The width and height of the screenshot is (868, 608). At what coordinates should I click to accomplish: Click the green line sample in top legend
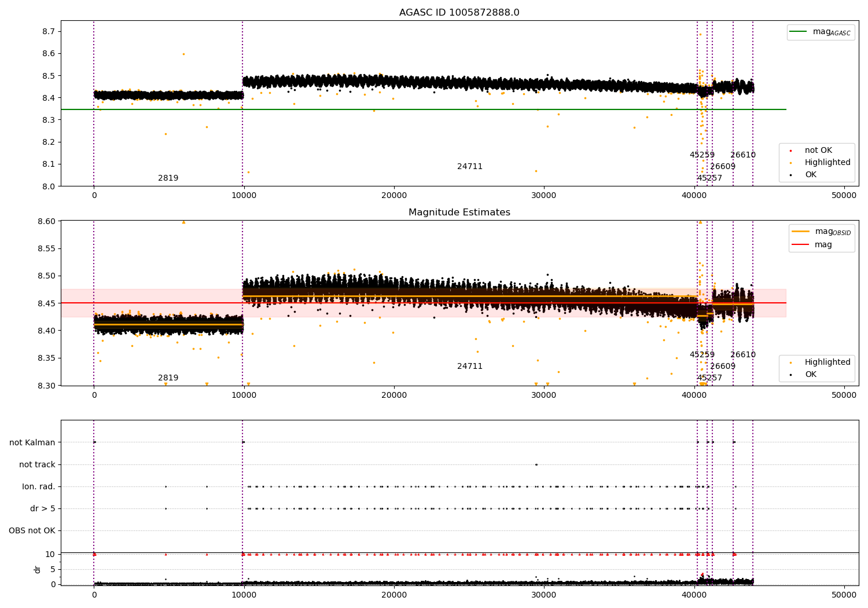(x=799, y=32)
